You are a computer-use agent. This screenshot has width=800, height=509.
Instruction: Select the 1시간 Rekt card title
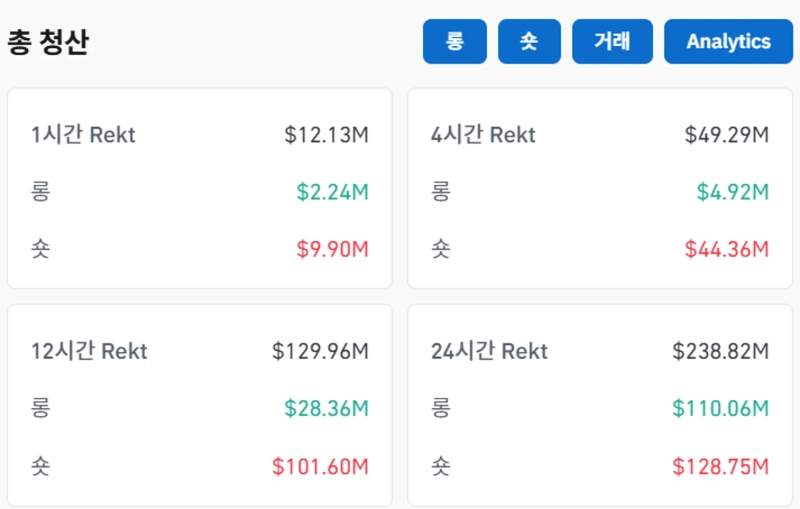point(83,135)
